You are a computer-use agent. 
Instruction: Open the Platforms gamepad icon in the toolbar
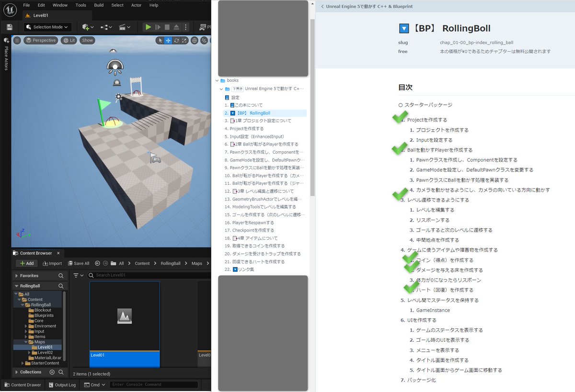pyautogui.click(x=204, y=27)
